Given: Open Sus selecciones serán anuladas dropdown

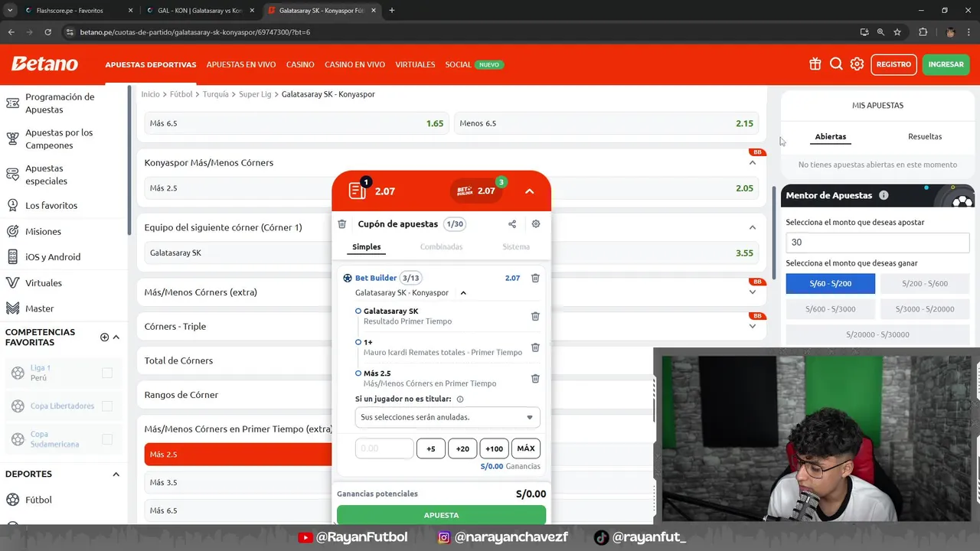Looking at the screenshot, I should click(447, 417).
